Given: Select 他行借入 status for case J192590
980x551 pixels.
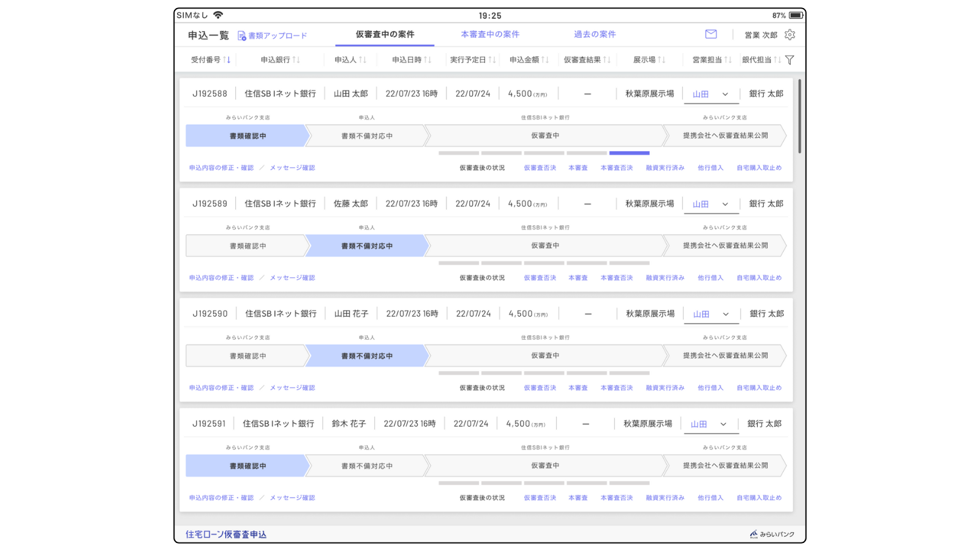Looking at the screenshot, I should point(710,387).
